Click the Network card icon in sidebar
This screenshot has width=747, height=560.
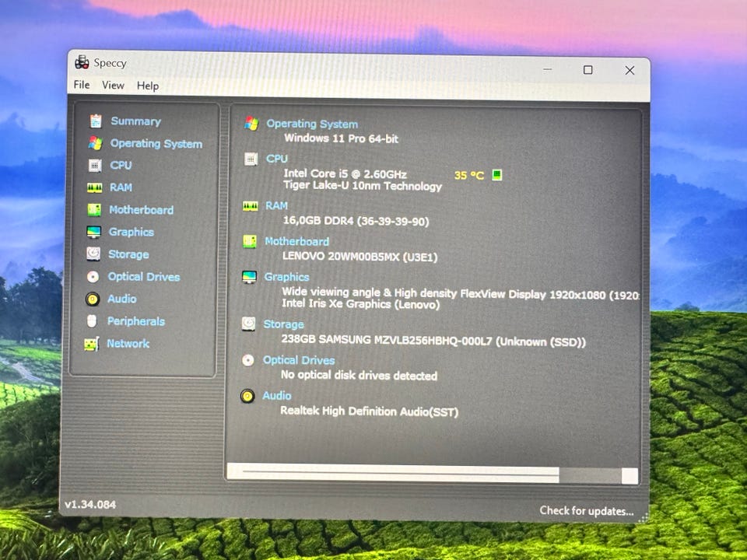pyautogui.click(x=92, y=343)
